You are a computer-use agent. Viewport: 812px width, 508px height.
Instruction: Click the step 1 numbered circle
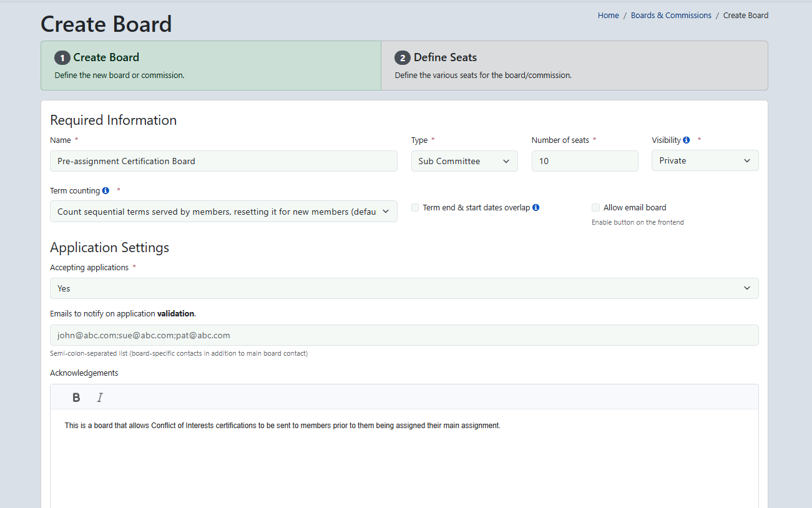62,57
